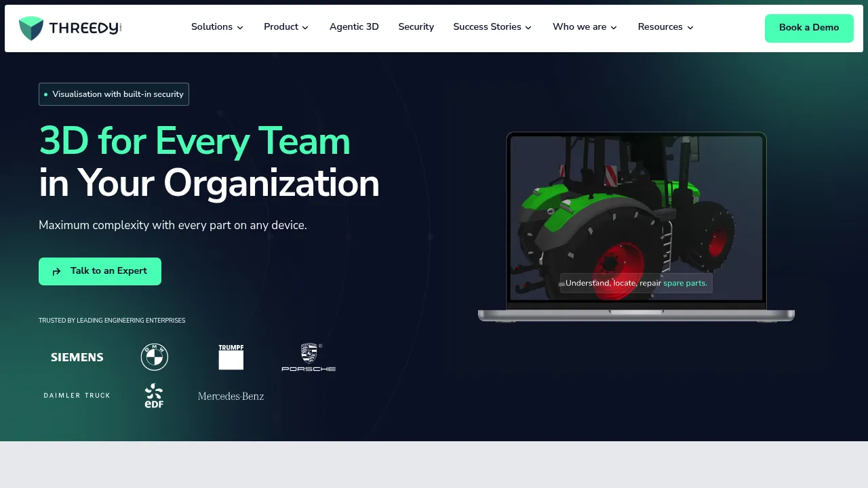Click the Mercedes-Benz logo

click(231, 396)
